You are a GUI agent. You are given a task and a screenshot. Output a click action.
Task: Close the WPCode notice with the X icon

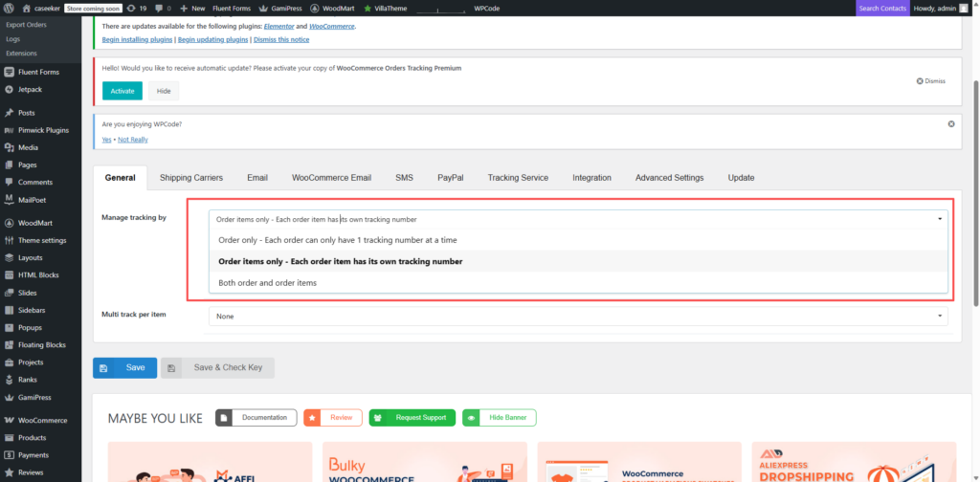tap(951, 123)
